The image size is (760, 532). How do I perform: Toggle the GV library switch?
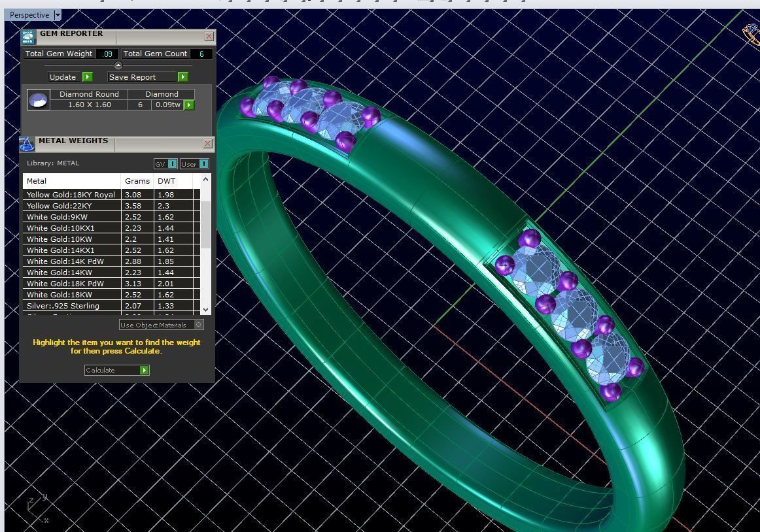coord(165,164)
